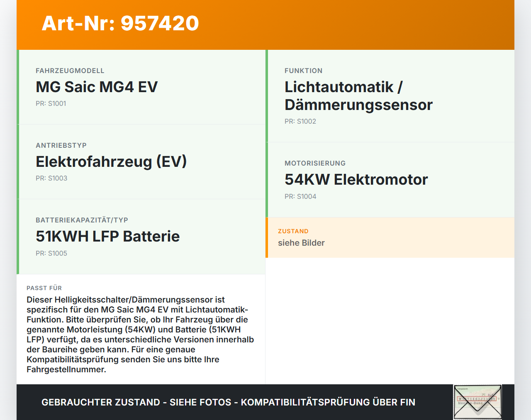
Task: Click the 'siehe Bilder' condition text
Action: click(301, 243)
